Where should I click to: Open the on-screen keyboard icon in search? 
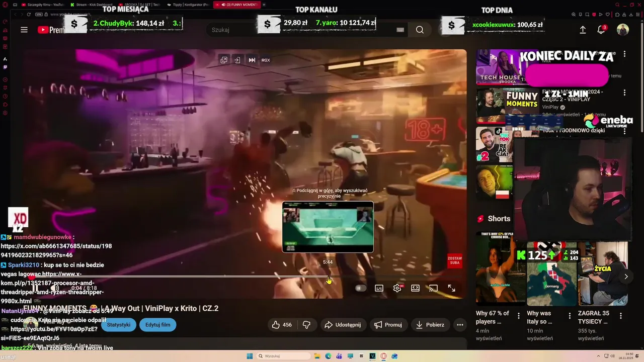[x=400, y=30]
